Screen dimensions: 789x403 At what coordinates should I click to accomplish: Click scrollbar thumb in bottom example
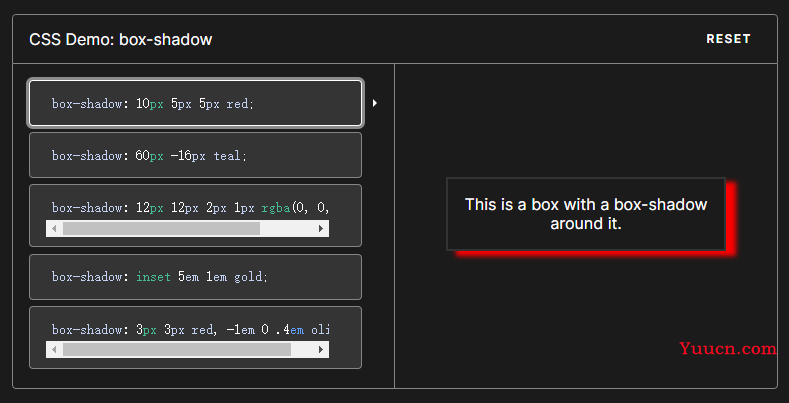pos(177,349)
